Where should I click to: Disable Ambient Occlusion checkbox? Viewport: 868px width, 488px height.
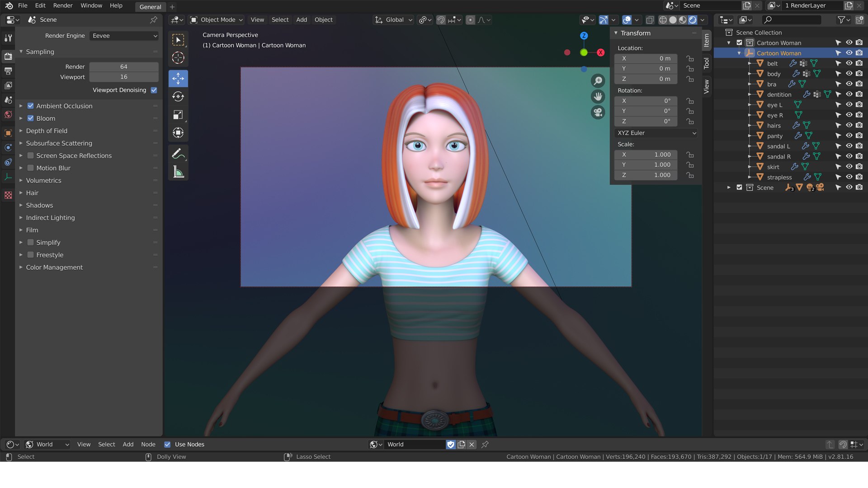point(31,106)
